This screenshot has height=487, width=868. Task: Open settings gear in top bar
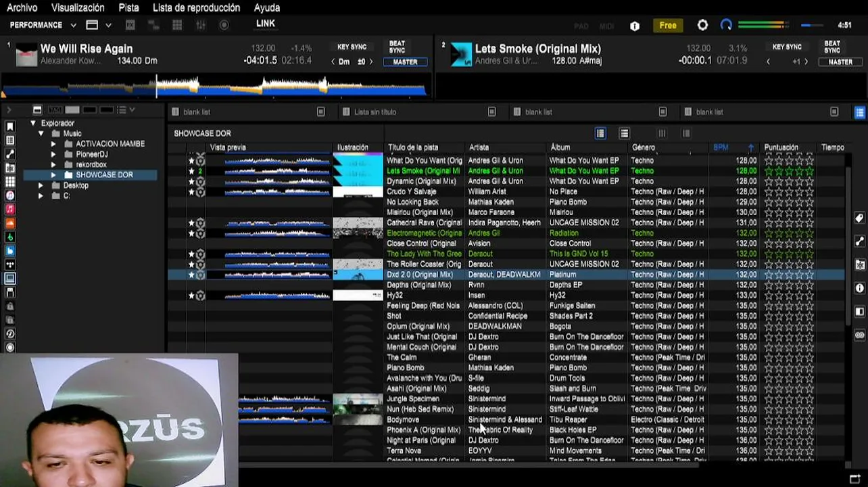702,25
